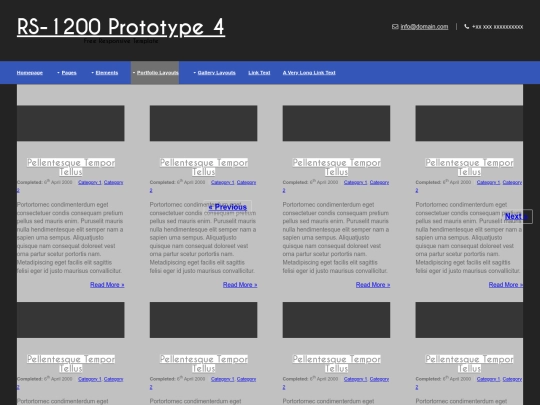Click the Link Text menu item
540x405 pixels.
(259, 73)
